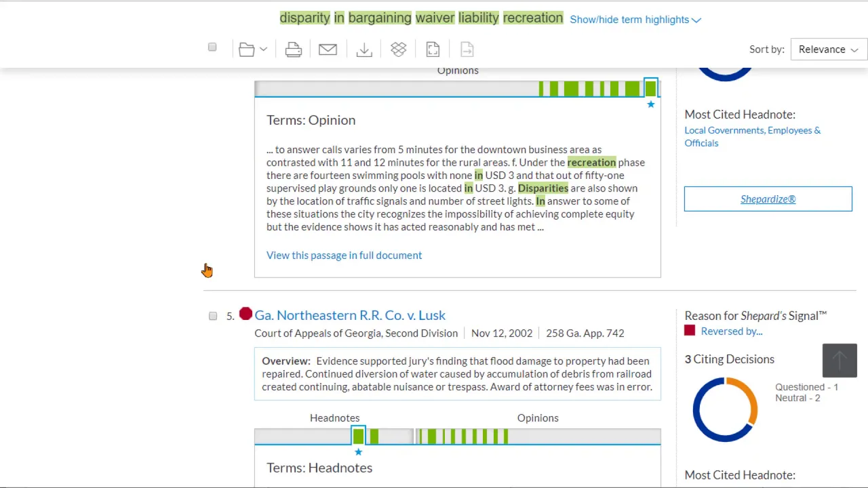The width and height of the screenshot is (868, 488).
Task: Click 'recreation' search term in header
Action: point(533,18)
